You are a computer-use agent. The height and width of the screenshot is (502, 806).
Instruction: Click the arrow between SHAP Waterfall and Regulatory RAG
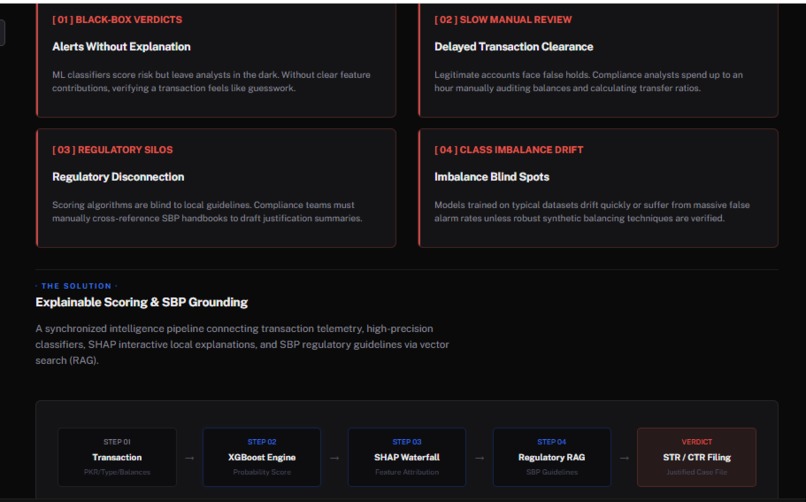(480, 458)
